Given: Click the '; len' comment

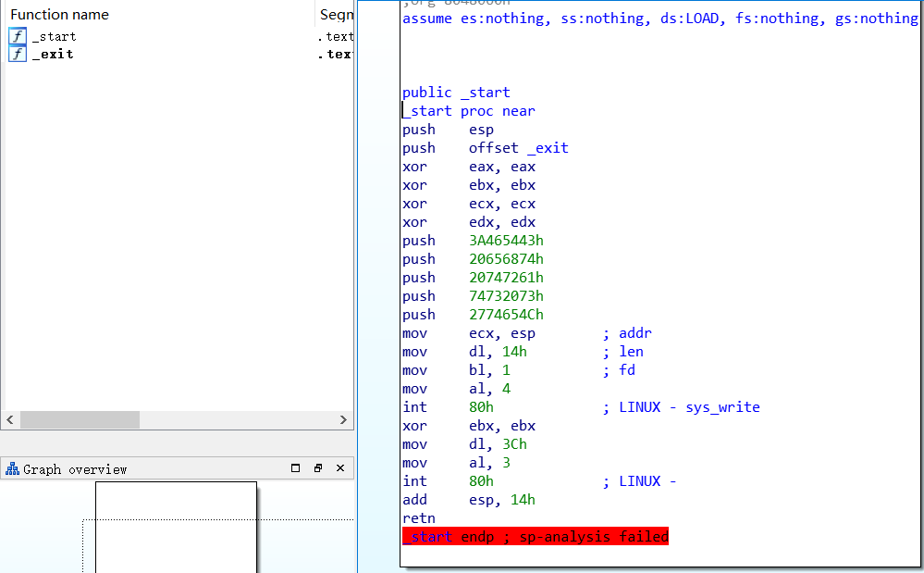Looking at the screenshot, I should [622, 352].
